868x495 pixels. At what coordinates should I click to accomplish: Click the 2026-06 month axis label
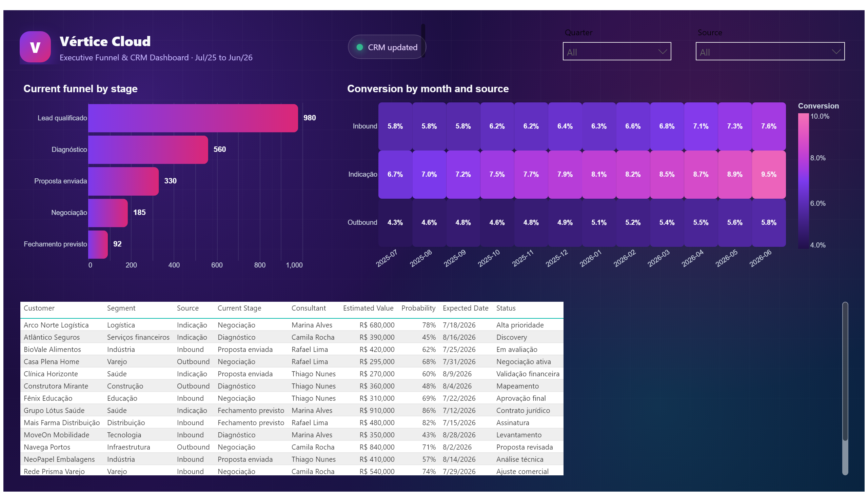[x=760, y=258]
